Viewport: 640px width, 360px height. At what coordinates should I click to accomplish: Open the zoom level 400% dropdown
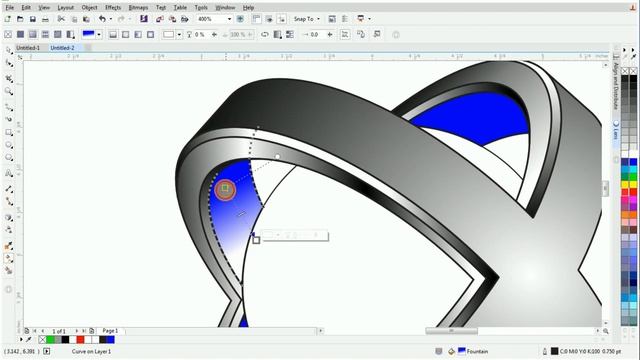click(x=229, y=19)
